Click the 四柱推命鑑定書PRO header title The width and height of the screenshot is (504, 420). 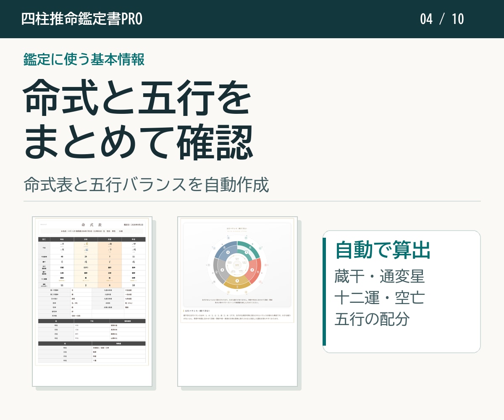[x=81, y=19]
